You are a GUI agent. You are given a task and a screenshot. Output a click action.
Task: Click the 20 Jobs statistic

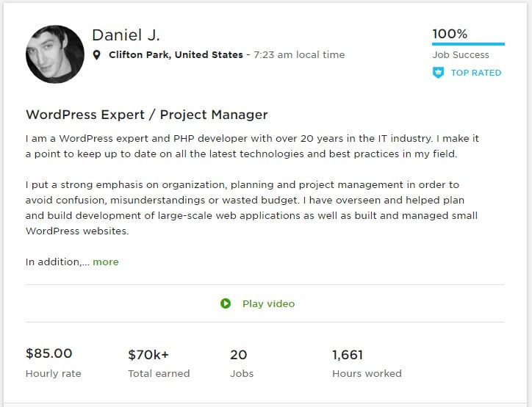pyautogui.click(x=239, y=355)
